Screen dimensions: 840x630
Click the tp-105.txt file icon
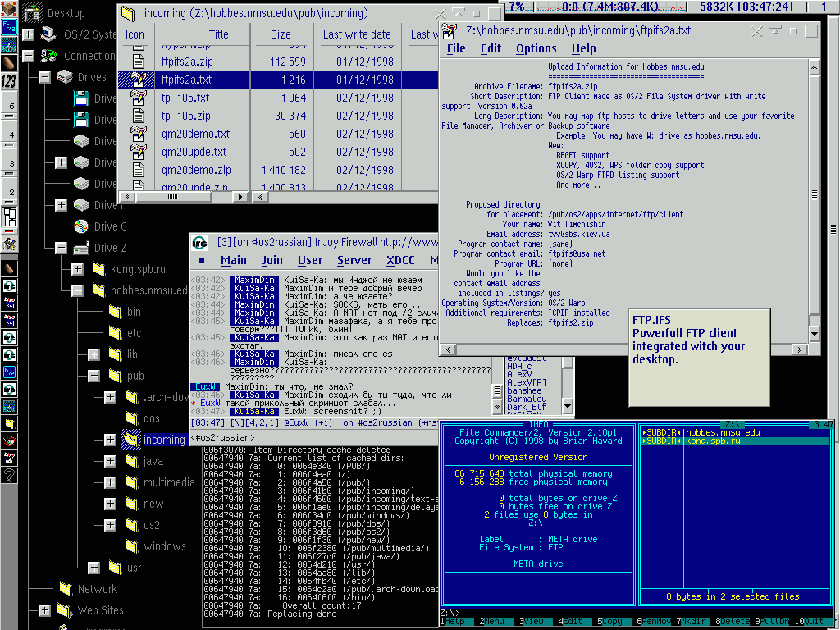point(138,98)
